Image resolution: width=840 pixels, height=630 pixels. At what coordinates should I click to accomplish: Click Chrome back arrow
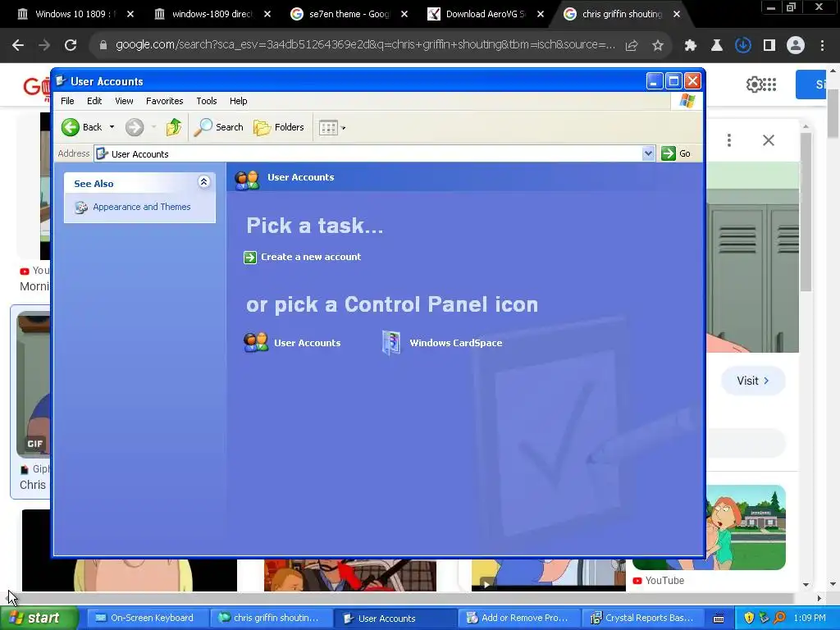pyautogui.click(x=18, y=45)
